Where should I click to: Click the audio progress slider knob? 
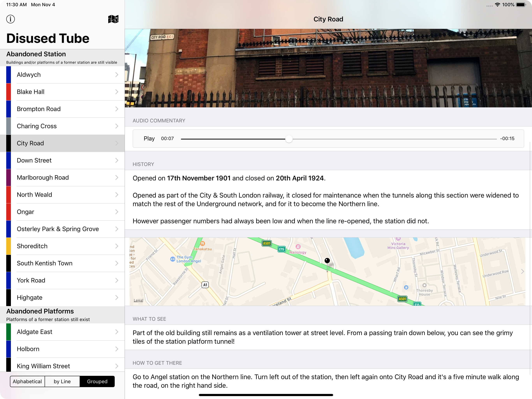coord(289,139)
